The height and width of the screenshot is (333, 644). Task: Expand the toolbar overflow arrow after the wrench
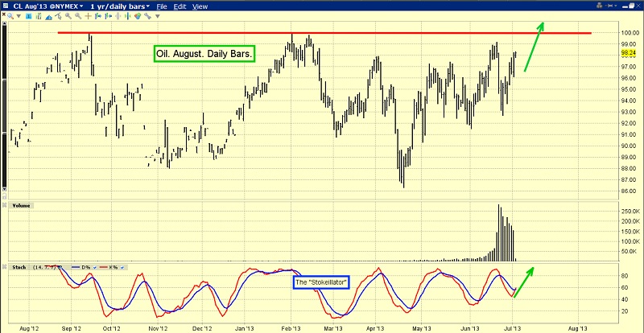click(157, 16)
